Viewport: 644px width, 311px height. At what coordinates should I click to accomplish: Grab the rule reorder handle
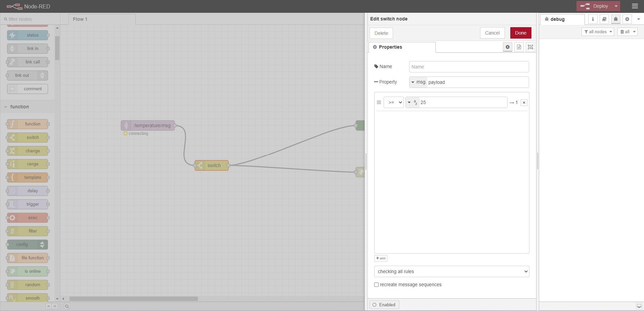click(379, 103)
